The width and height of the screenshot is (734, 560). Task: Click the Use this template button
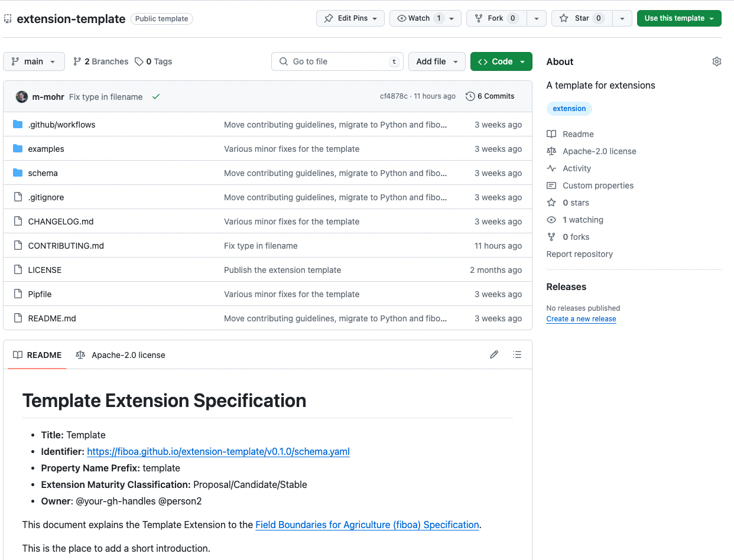(x=678, y=18)
